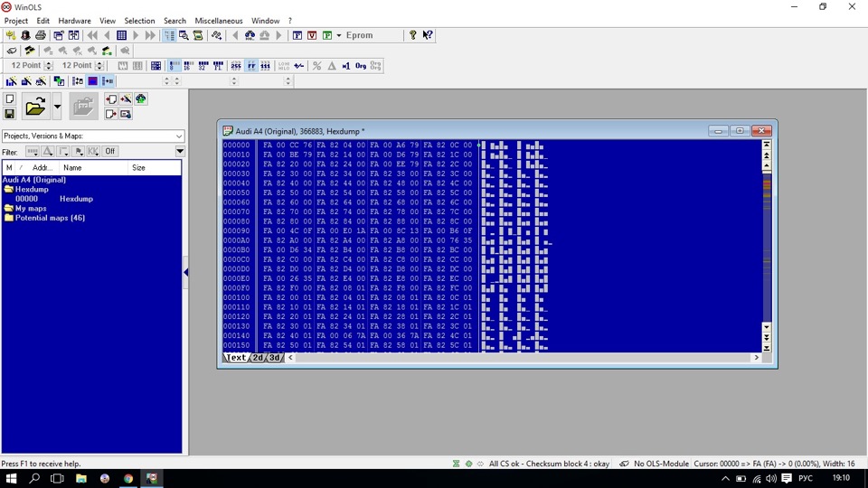868x488 pixels.
Task: Collapse side panel with blue arrow handle
Action: coord(185,272)
